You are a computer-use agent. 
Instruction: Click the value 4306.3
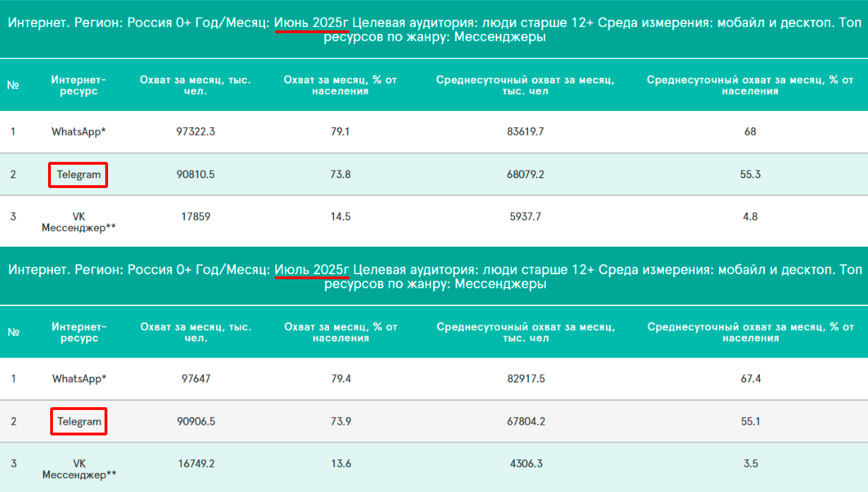tap(525, 464)
